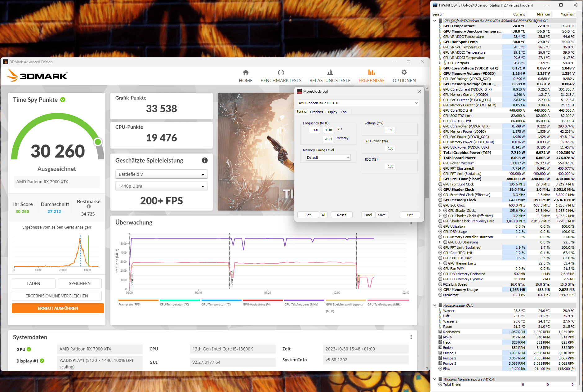583x392 pixels.
Task: Click the Set button in MoreClockTool
Action: click(x=308, y=215)
